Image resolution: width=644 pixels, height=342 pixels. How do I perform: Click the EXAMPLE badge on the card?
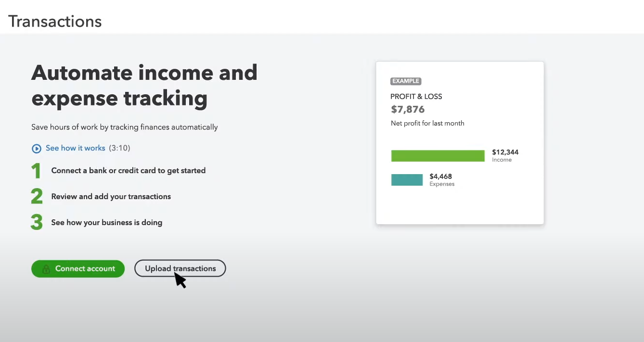406,81
